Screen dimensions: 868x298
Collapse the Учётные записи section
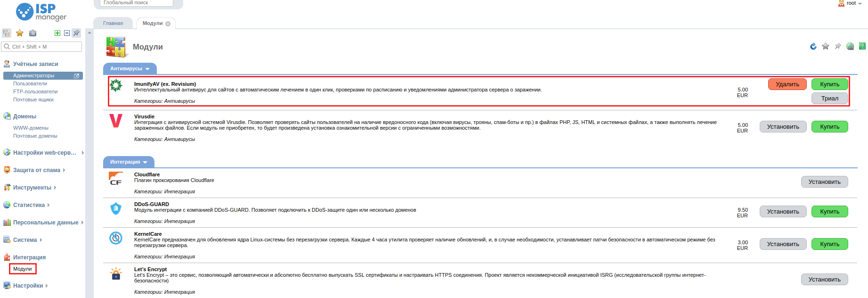36,64
